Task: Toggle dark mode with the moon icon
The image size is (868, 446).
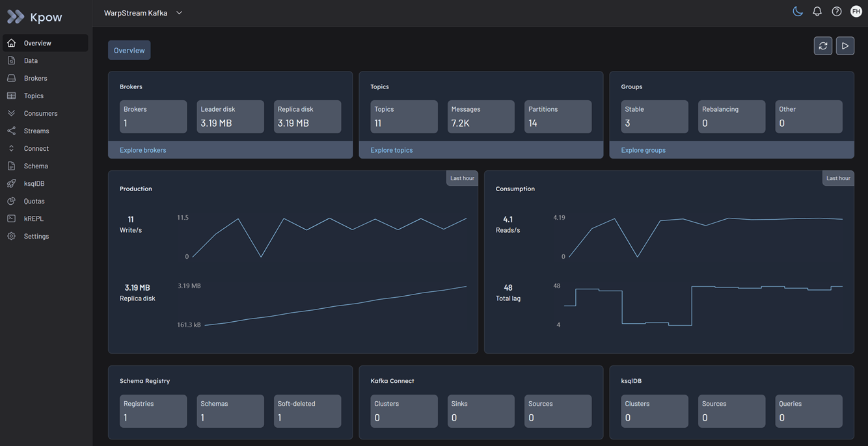Action: point(797,12)
